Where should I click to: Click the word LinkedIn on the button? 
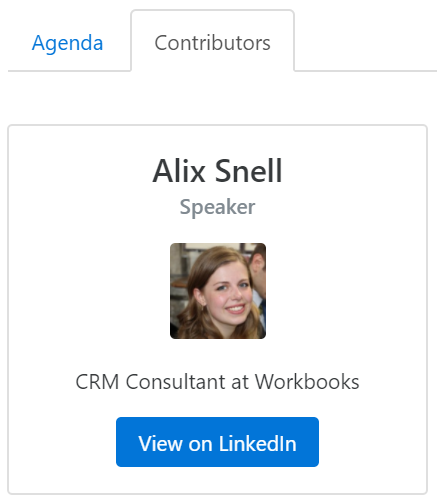click(258, 444)
